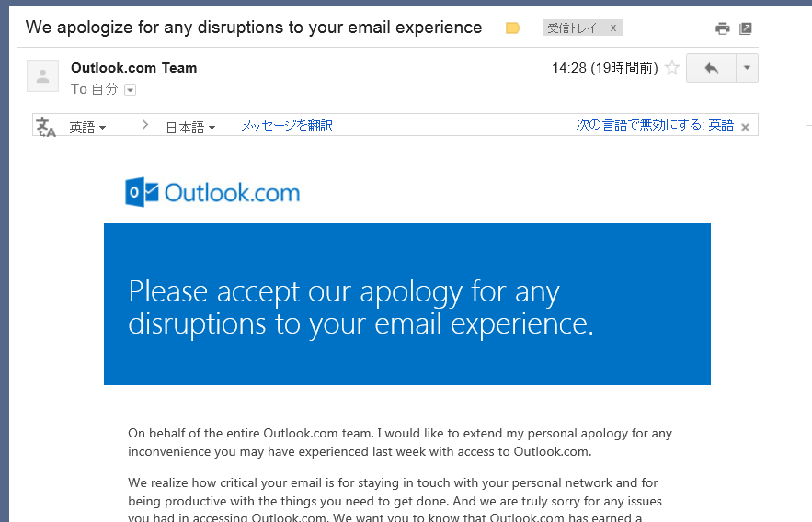Click the reply arrow button
Viewport: 812px width, 522px height.
(x=711, y=68)
